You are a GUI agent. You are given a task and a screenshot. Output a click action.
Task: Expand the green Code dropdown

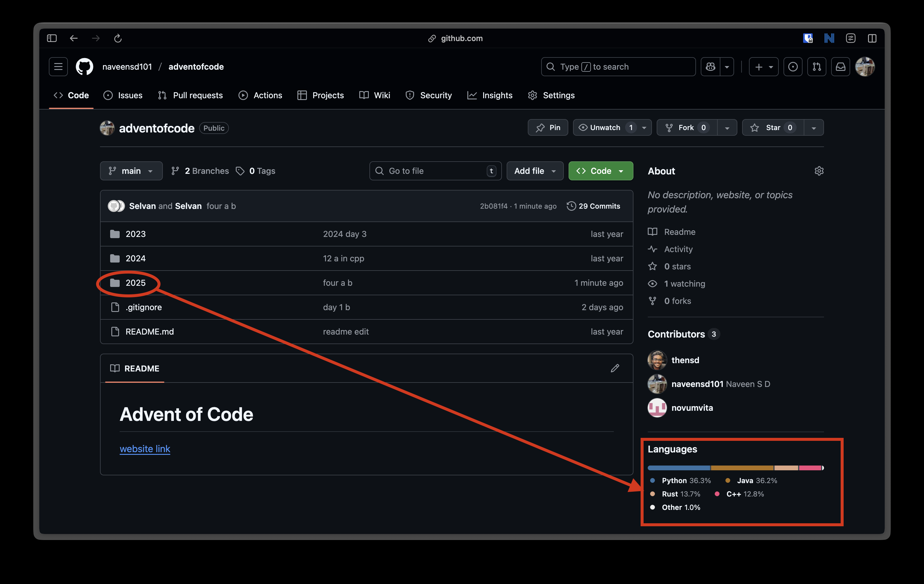point(600,171)
